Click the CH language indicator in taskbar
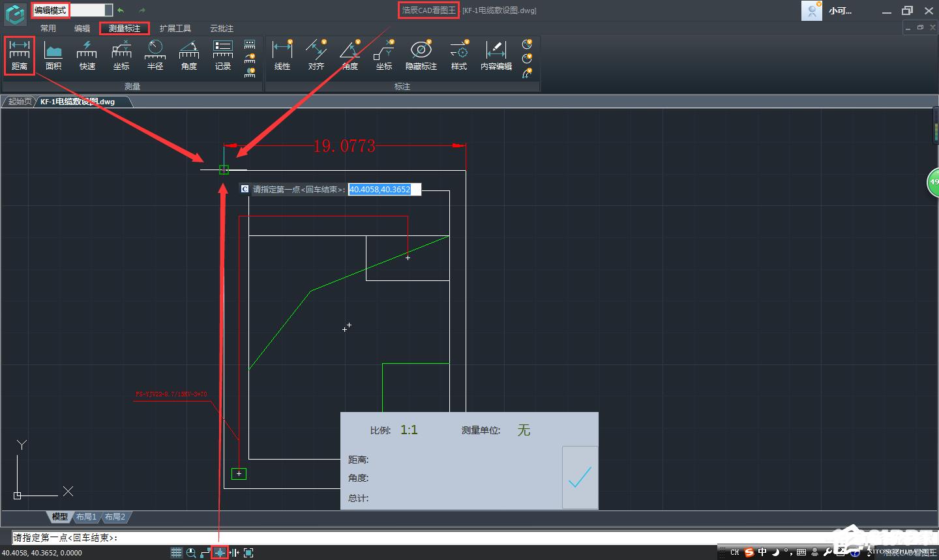 pos(734,552)
